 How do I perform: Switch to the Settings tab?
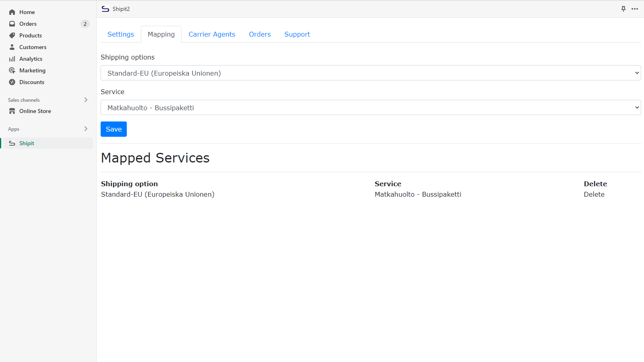[x=121, y=34]
